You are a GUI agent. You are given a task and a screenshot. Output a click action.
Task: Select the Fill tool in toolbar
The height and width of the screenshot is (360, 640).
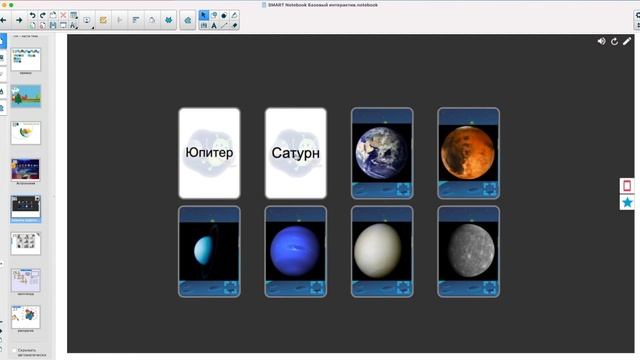pos(234,15)
